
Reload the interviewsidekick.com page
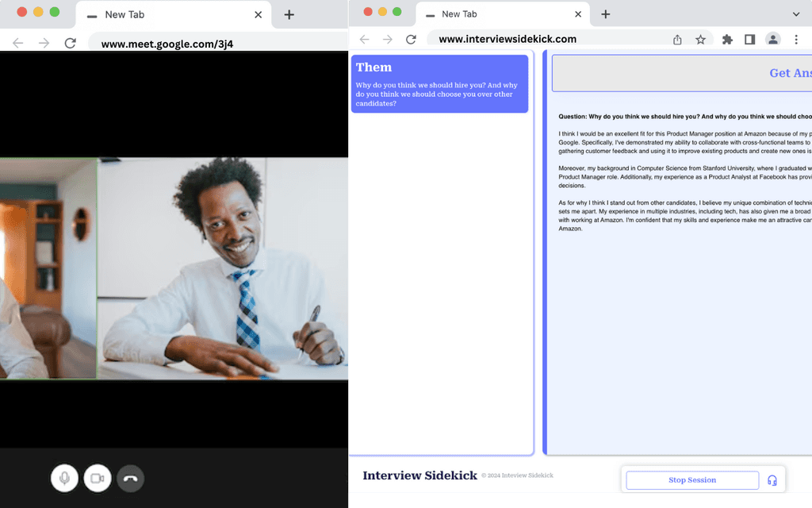click(411, 38)
